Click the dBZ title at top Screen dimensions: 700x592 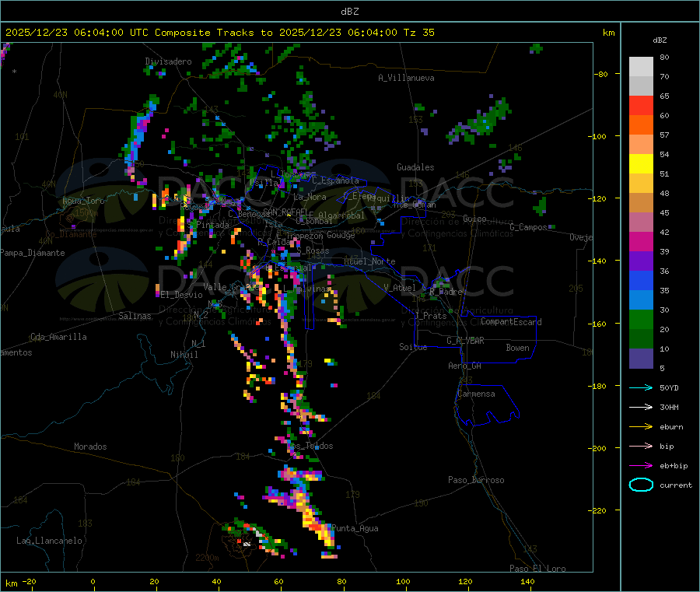[x=349, y=11]
